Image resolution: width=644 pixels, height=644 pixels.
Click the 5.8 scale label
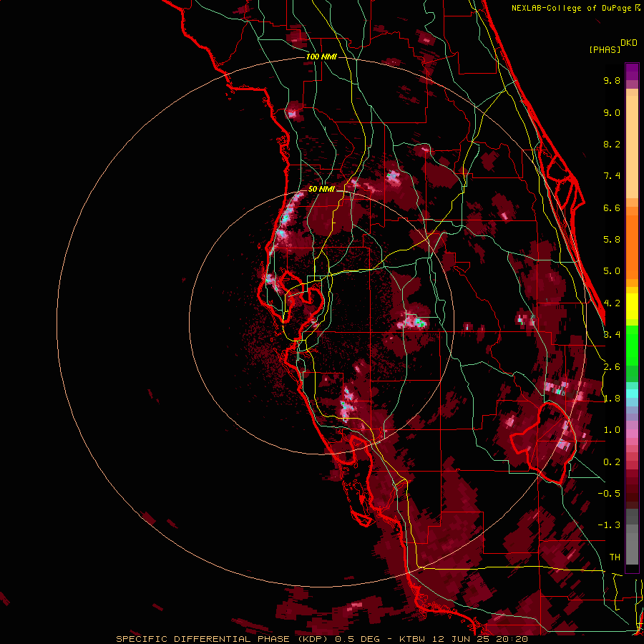click(612, 240)
